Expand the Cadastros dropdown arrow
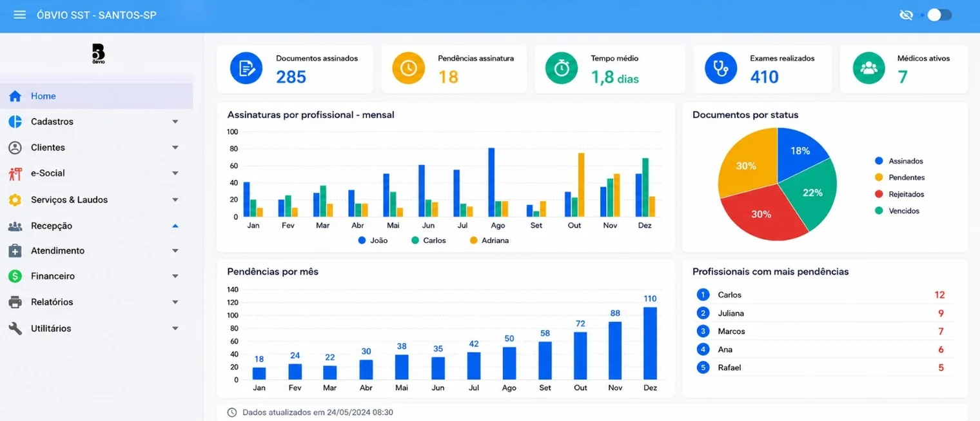This screenshot has height=421, width=980. click(175, 122)
